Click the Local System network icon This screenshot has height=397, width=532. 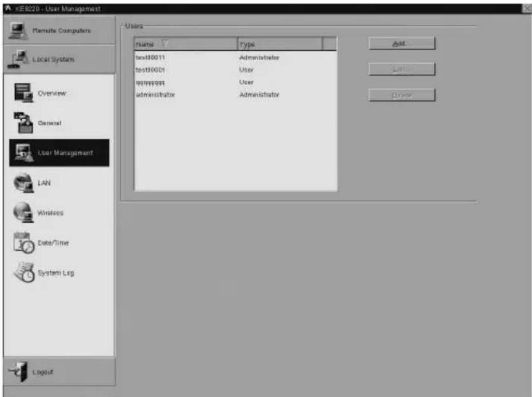coord(18,59)
